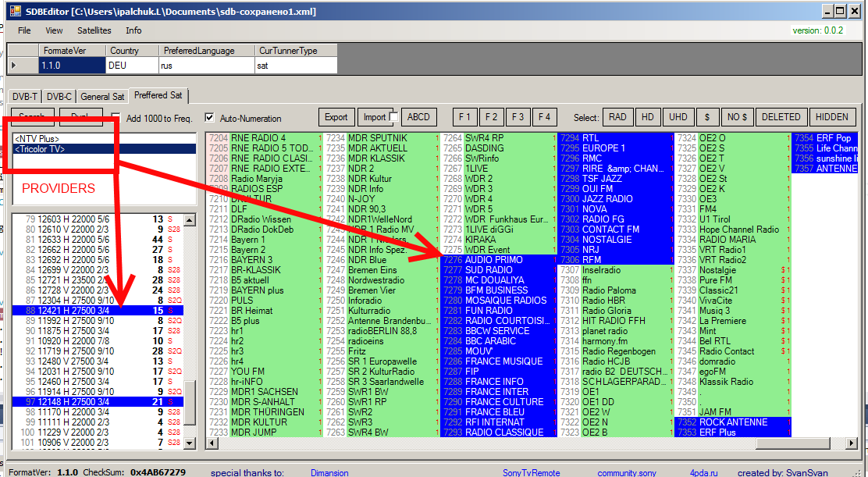Click the UHD select button
868x477 pixels.
coord(678,117)
